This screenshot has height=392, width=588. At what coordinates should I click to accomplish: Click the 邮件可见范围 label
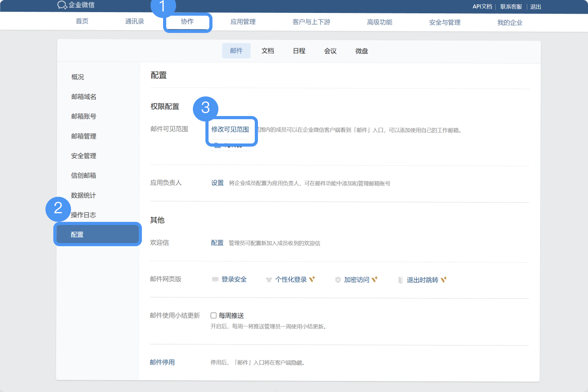click(x=169, y=129)
